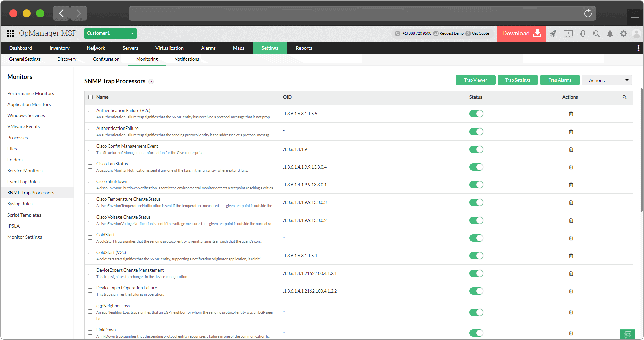This screenshot has width=644, height=340.
Task: Go back with the browser back arrow
Action: click(61, 13)
